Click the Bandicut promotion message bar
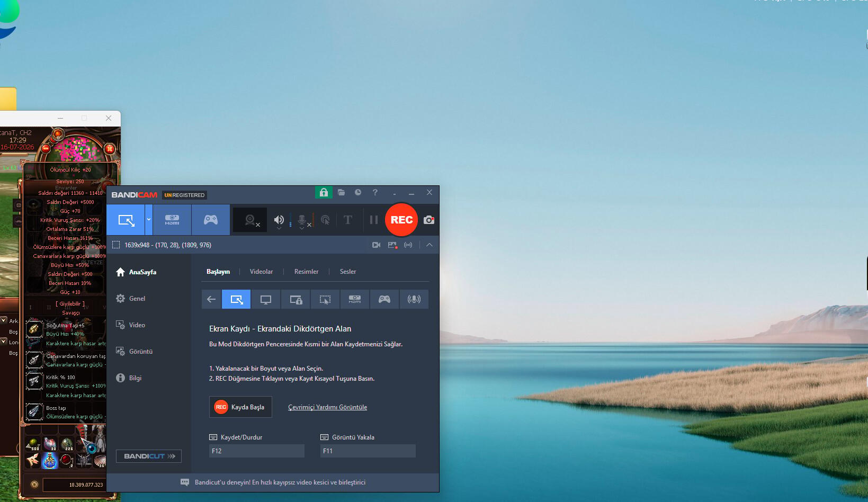Viewport: 868px width, 502px height. click(x=273, y=482)
